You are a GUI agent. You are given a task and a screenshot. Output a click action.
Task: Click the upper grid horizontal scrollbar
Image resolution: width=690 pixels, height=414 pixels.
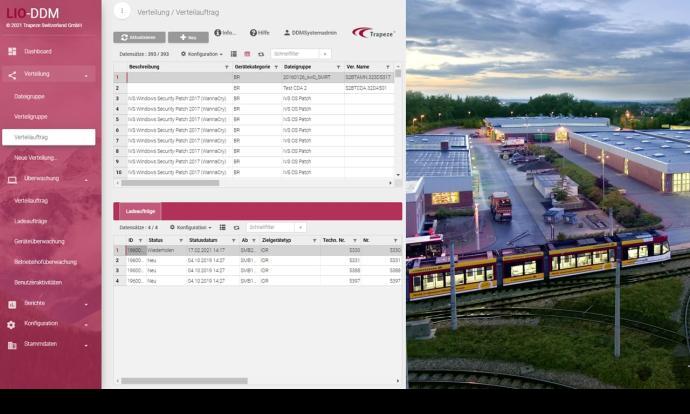[x=170, y=183]
